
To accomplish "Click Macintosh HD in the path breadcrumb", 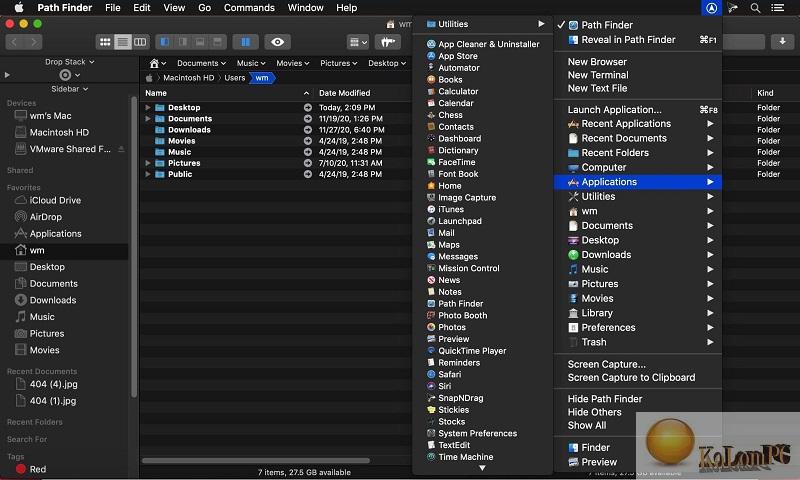I will [188, 78].
